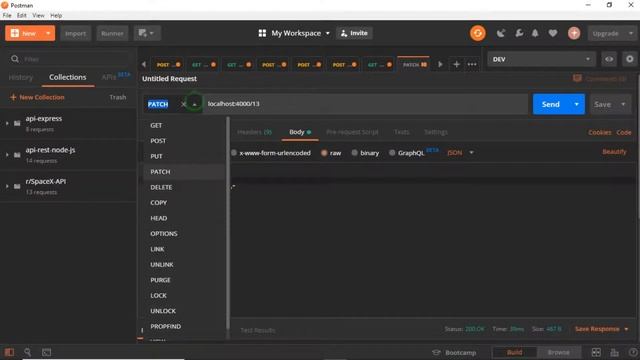Switch to Build mode
Image resolution: width=640 pixels, height=360 pixels.
click(x=514, y=352)
